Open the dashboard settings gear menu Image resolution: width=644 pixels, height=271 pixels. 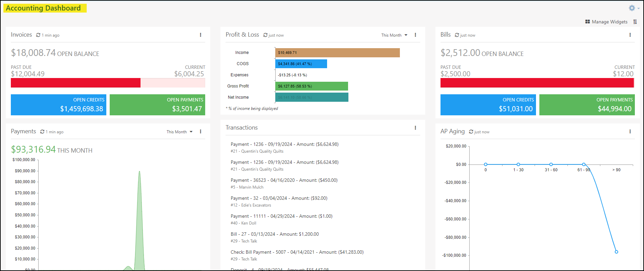click(634, 8)
